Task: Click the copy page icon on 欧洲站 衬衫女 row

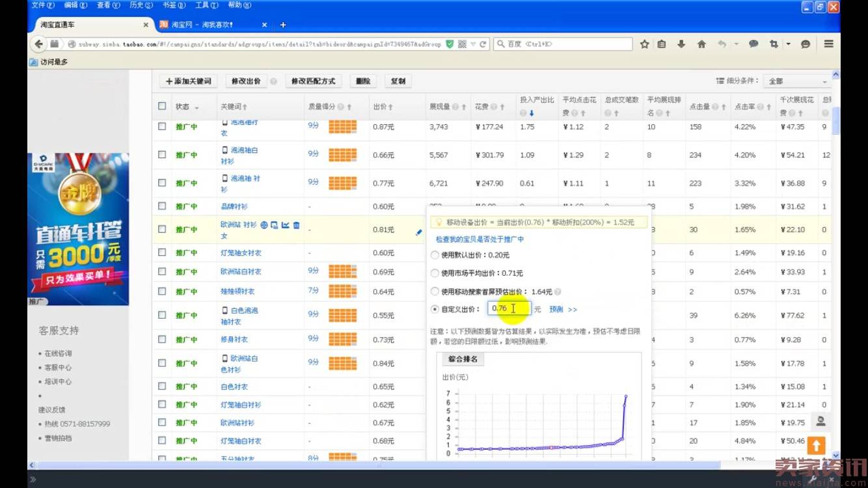Action: click(x=275, y=225)
